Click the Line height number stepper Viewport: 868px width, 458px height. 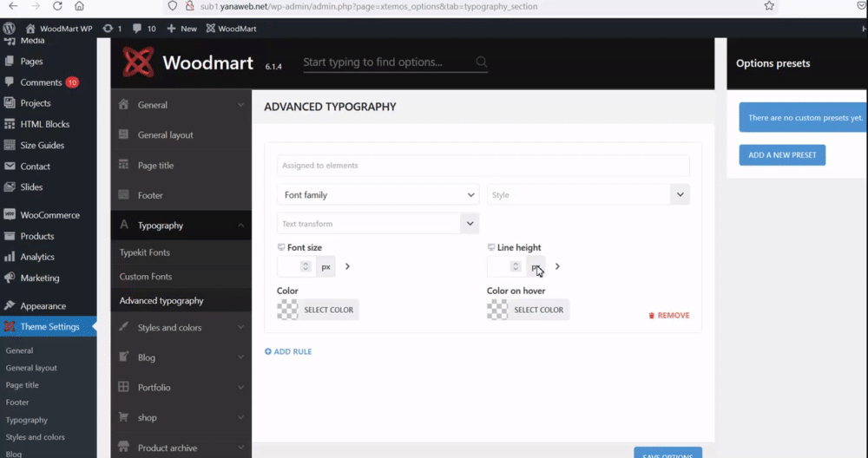tap(516, 266)
